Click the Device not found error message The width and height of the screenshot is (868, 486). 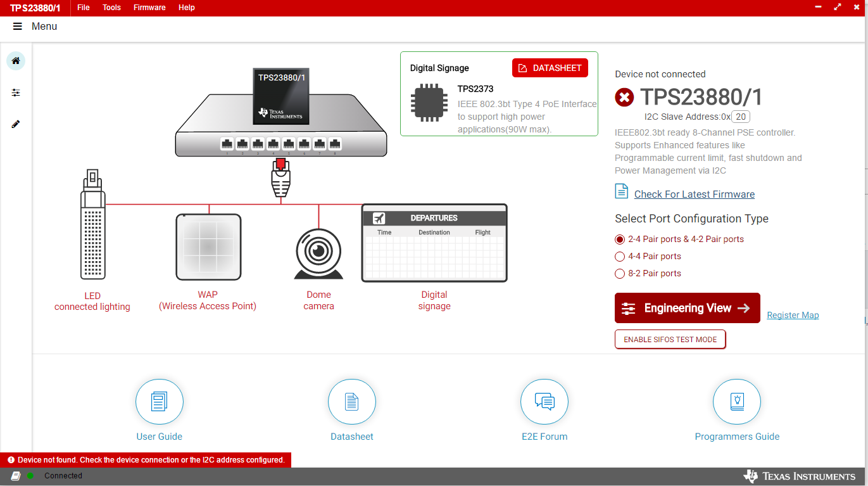tap(151, 460)
